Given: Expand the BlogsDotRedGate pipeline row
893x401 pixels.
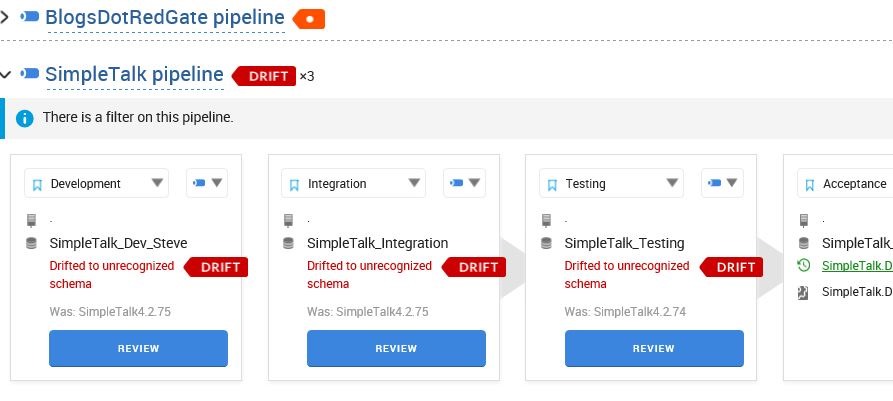Looking at the screenshot, I should (x=5, y=17).
